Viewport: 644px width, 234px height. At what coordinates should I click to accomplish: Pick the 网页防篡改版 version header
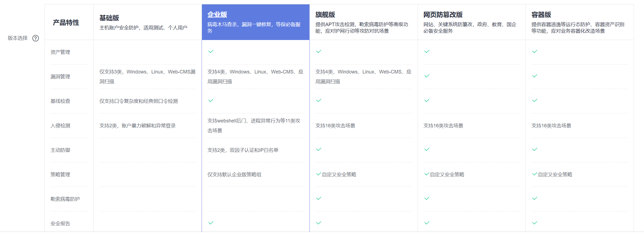coord(471,22)
